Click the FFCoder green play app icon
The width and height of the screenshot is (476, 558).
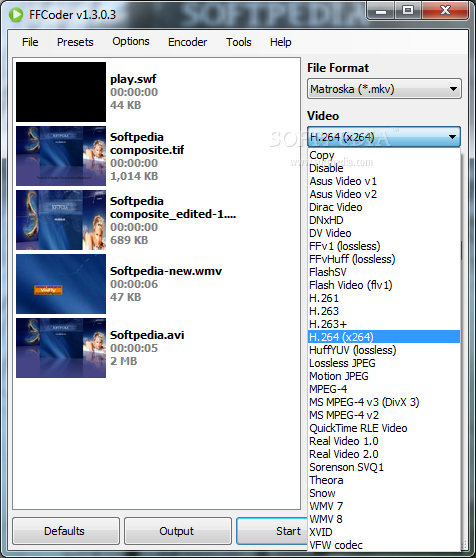(16, 15)
